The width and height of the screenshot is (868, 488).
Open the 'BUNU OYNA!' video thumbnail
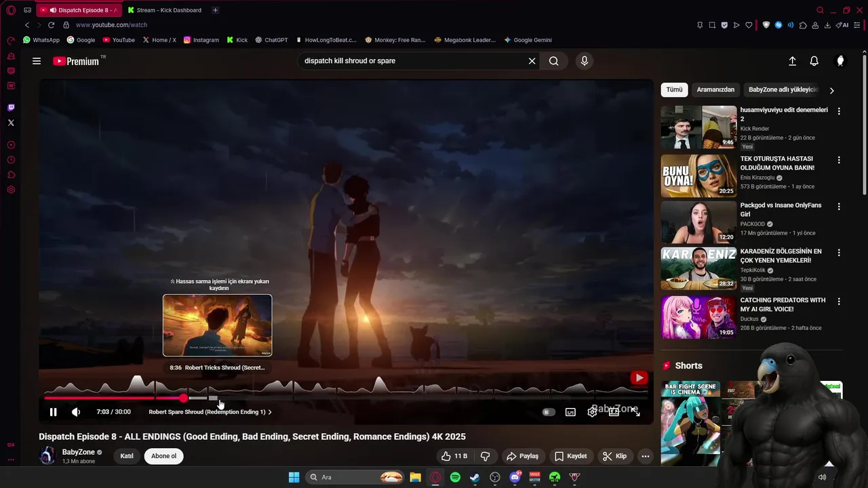698,176
